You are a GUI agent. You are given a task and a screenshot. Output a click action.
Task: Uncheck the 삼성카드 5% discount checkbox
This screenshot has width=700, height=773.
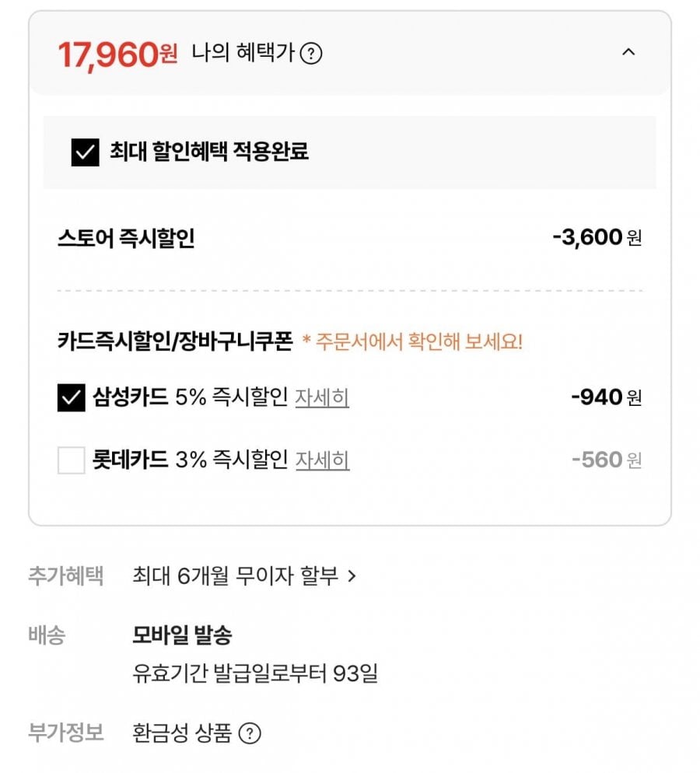click(71, 398)
